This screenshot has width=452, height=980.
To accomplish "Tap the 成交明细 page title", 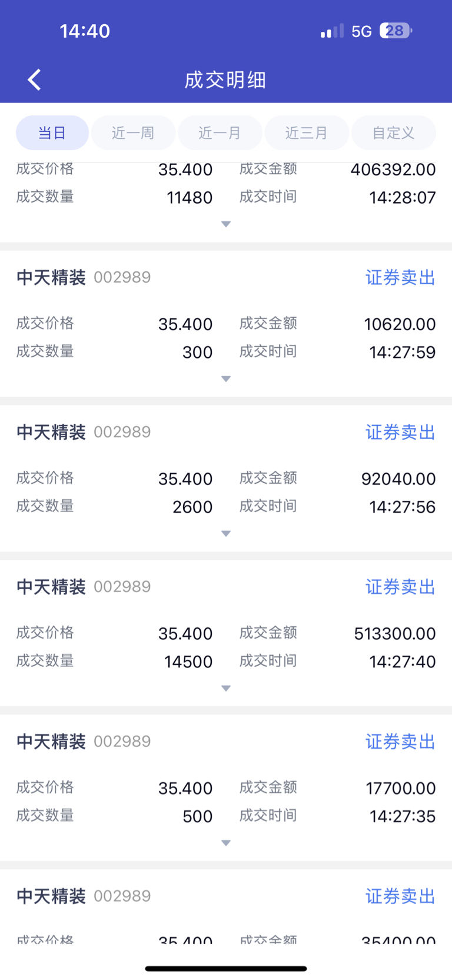I will [225, 79].
